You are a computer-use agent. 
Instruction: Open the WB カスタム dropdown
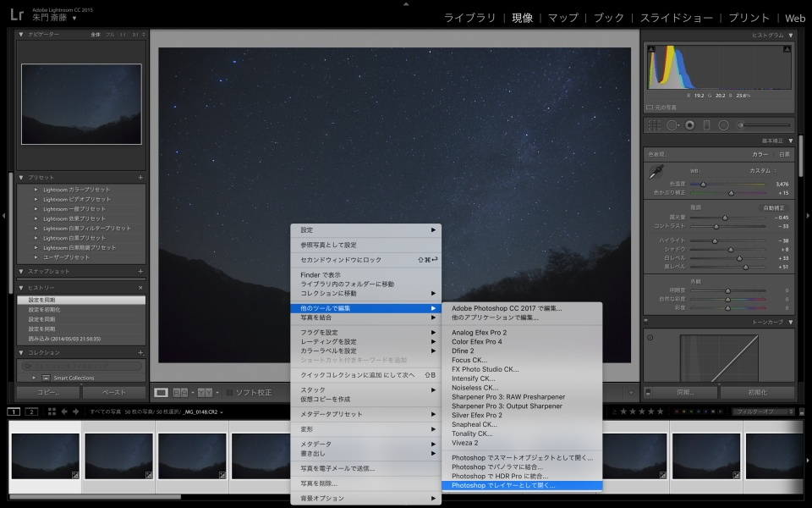[x=762, y=170]
